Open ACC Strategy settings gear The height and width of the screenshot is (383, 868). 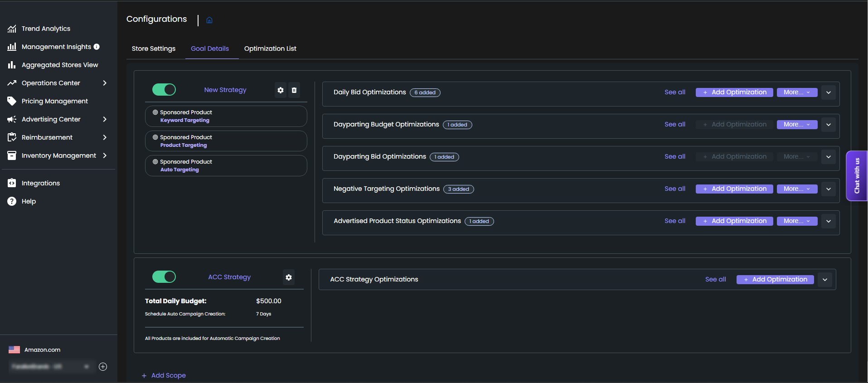[289, 277]
